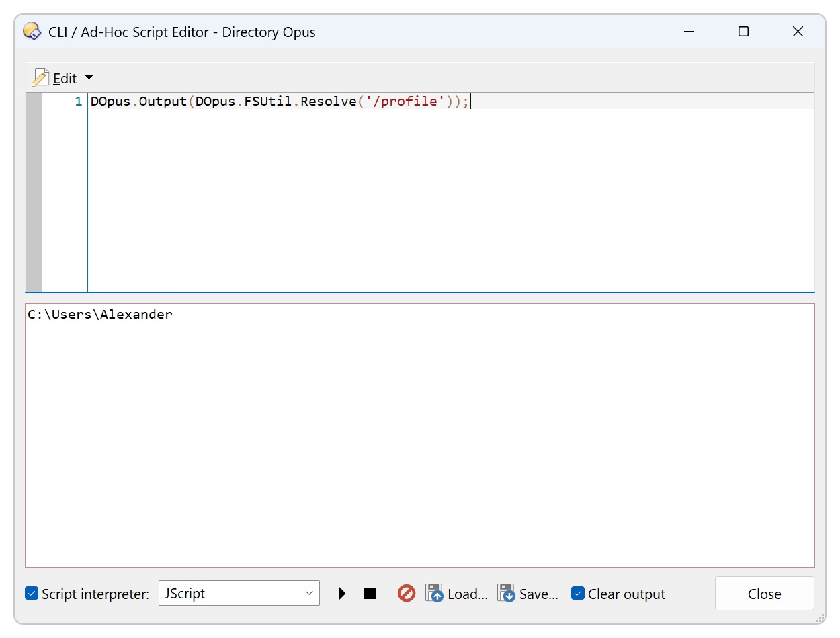Image resolution: width=840 pixels, height=638 pixels.
Task: Click the Save... label
Action: click(x=539, y=594)
